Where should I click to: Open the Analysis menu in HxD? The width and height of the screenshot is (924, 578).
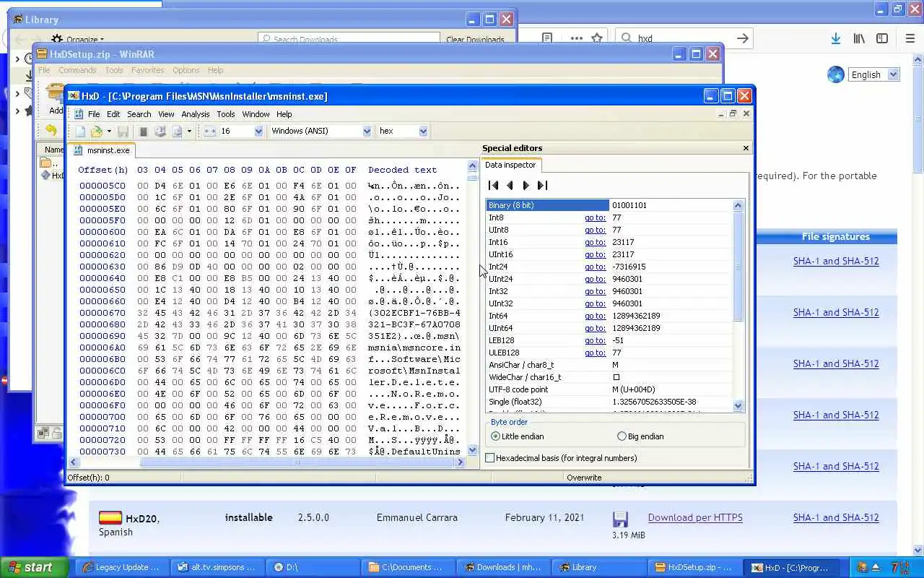196,114
